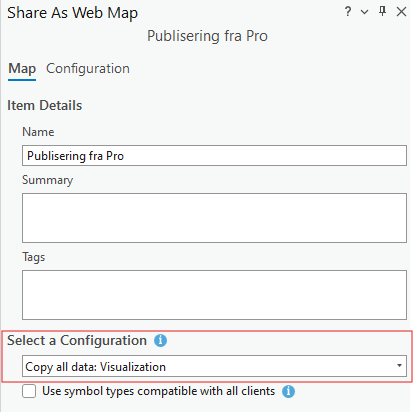Viewport: 413px width, 412px height.
Task: Click into the Tags text box
Action: click(214, 295)
